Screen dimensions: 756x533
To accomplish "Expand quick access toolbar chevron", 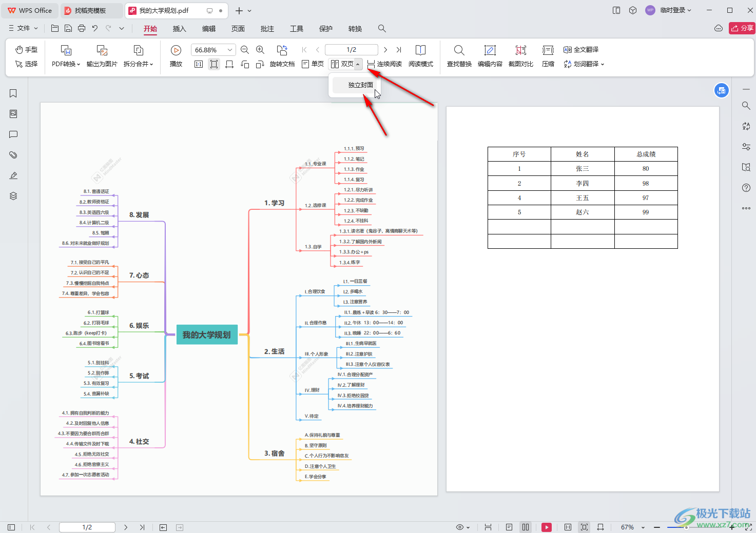I will pos(122,28).
